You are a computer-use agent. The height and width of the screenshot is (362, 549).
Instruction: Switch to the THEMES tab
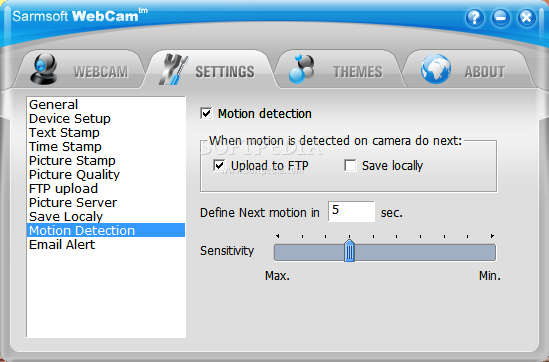(x=338, y=69)
